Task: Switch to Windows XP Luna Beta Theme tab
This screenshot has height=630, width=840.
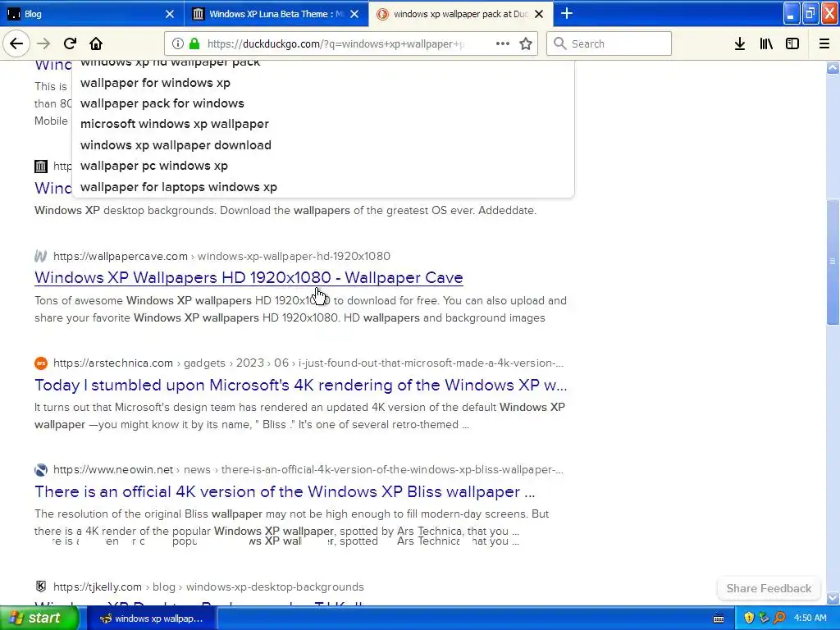Action: [x=276, y=14]
